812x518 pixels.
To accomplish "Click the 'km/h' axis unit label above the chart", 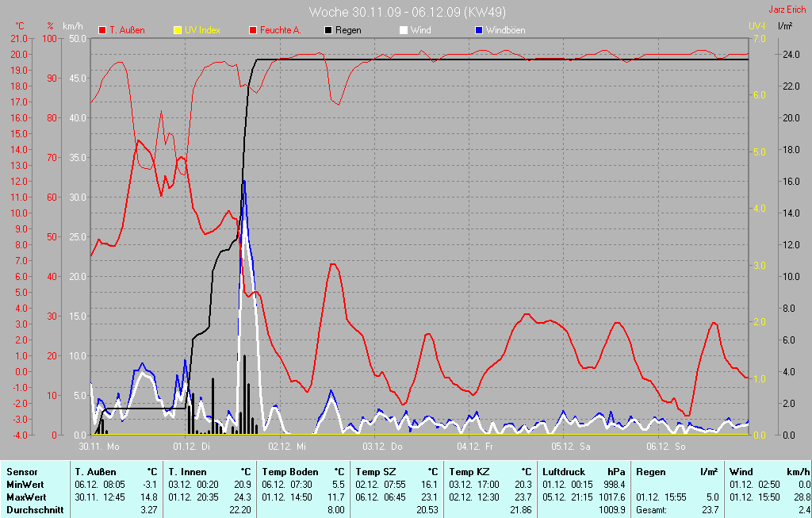I will pos(72,26).
